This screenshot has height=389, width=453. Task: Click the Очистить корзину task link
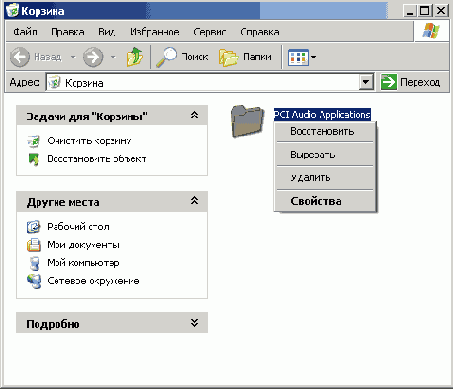click(89, 141)
